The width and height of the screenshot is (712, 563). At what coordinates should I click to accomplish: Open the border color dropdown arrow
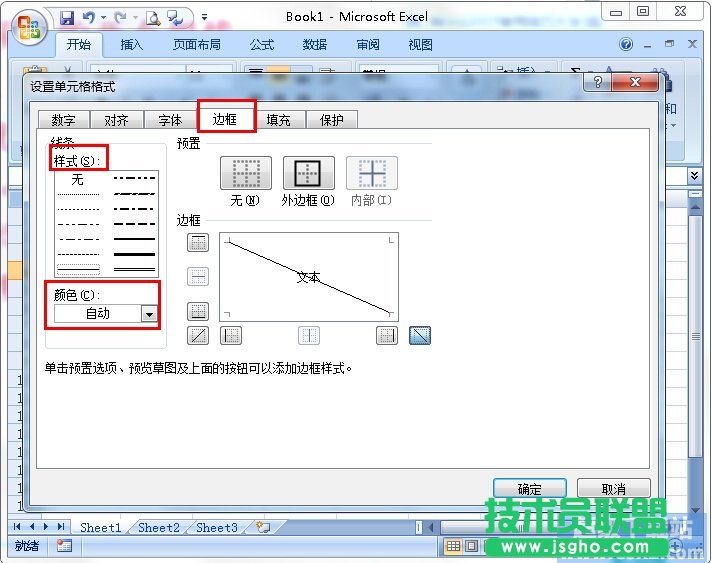(x=149, y=314)
